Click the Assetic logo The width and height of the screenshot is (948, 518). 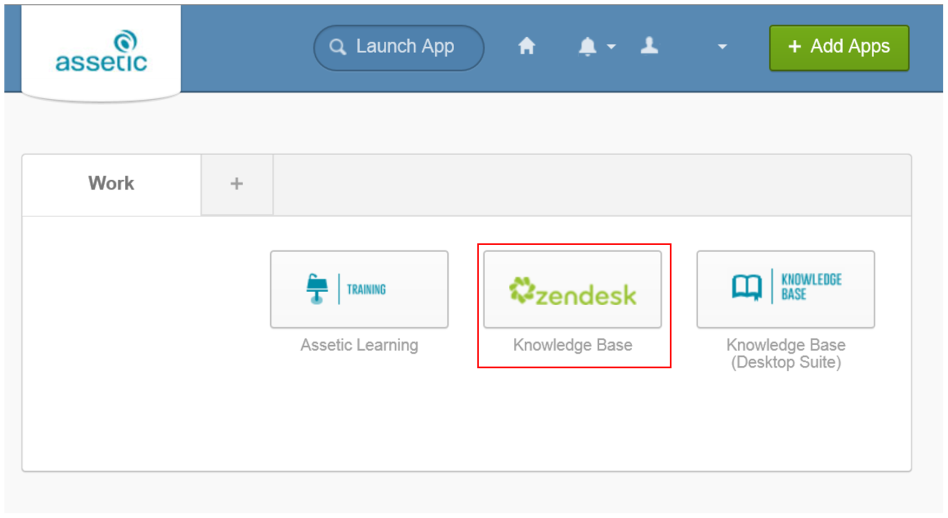[x=101, y=52]
